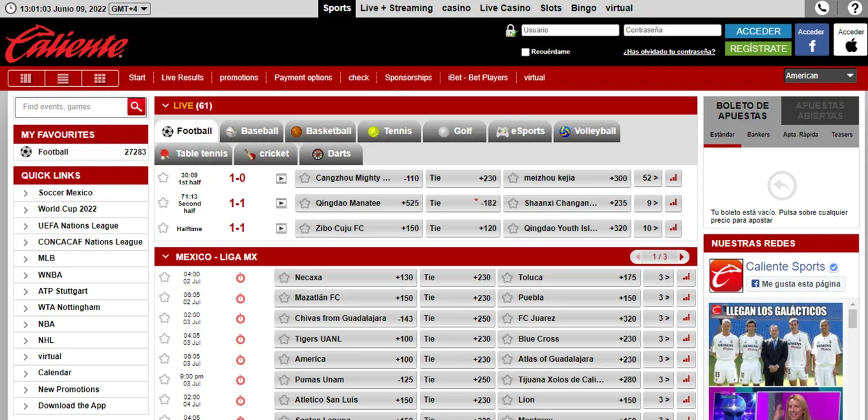Click the Caliente logo
This screenshot has width=868, height=420.
(x=66, y=43)
